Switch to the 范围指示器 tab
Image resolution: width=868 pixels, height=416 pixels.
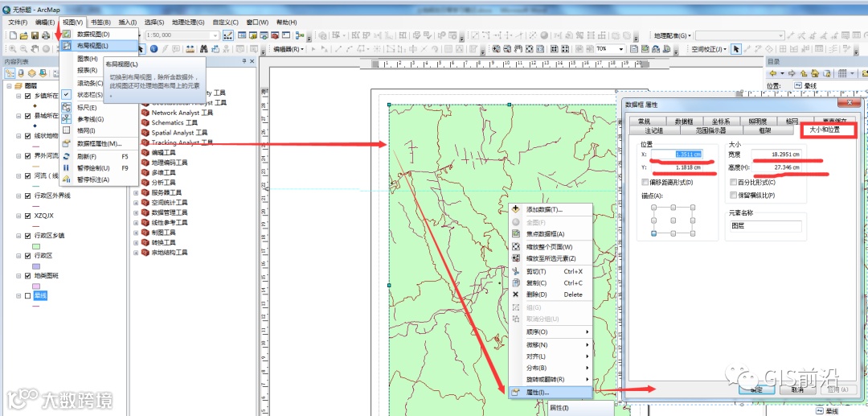click(x=710, y=130)
